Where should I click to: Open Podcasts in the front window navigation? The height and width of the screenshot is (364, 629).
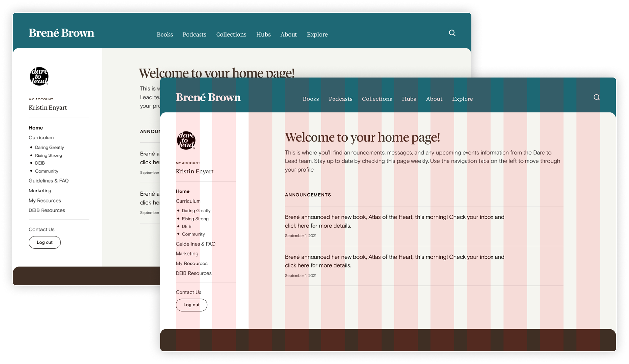click(340, 99)
